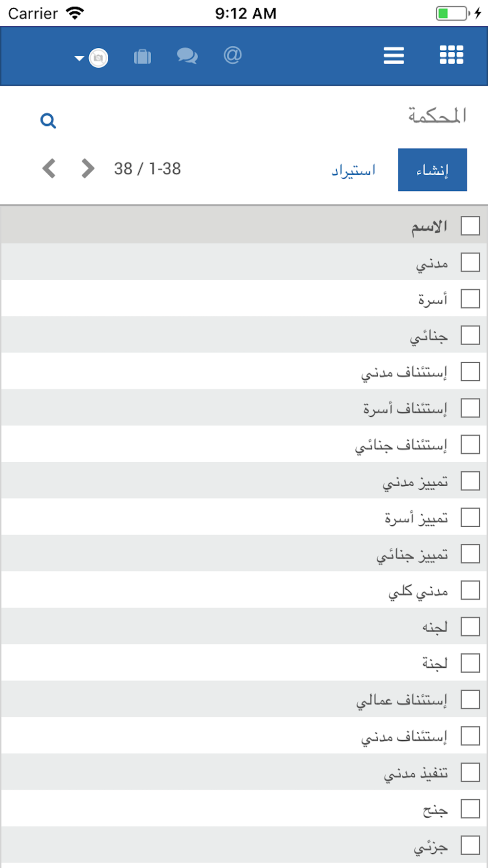Select all records with header checkbox

(x=470, y=226)
